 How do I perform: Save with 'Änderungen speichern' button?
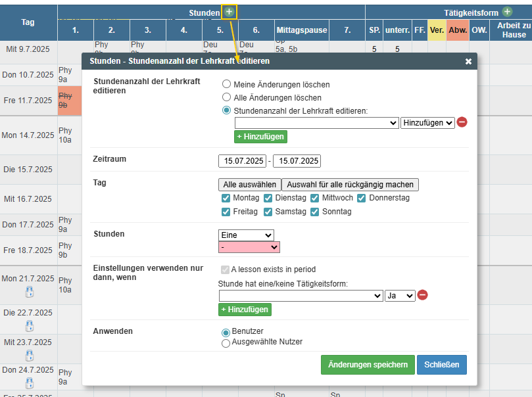coord(368,365)
